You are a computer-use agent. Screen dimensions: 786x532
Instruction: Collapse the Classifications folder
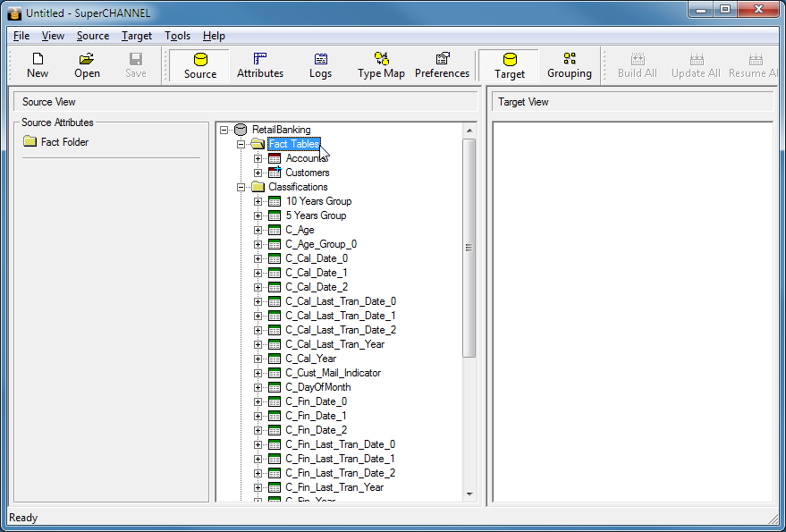[x=241, y=187]
